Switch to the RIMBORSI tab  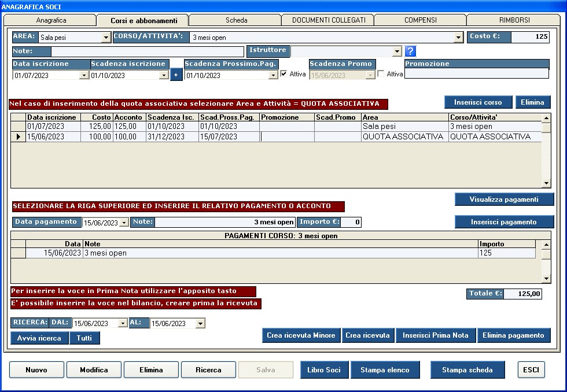point(514,20)
